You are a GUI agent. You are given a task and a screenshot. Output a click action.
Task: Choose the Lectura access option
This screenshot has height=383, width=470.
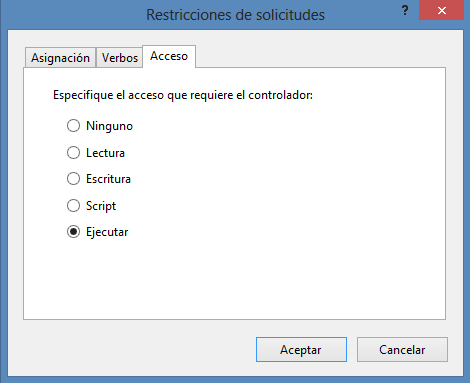pos(73,153)
